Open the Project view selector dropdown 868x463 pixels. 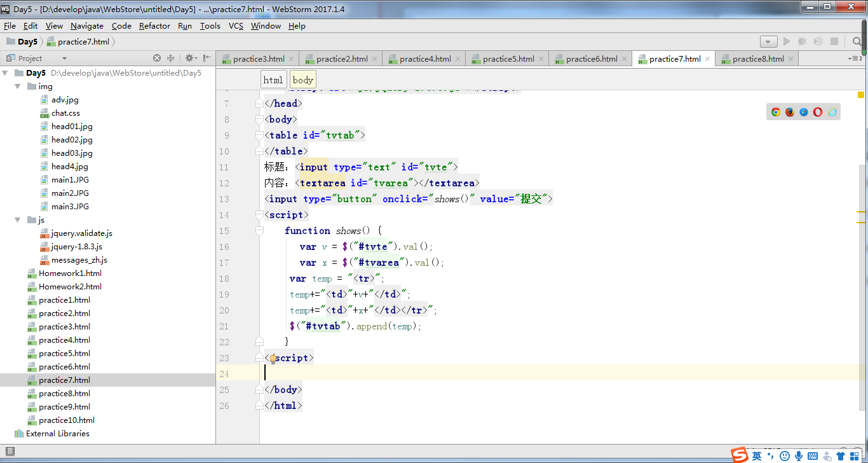click(64, 59)
